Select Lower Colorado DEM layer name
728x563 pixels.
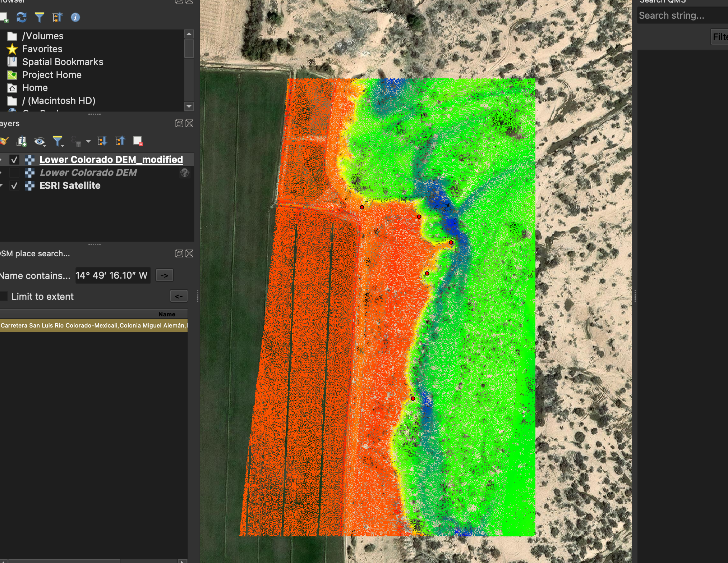[88, 173]
